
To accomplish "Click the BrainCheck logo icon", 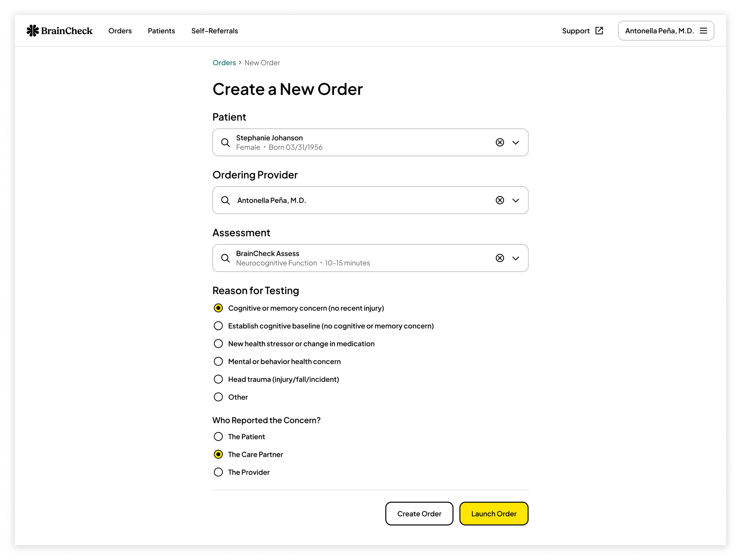I will tap(33, 31).
